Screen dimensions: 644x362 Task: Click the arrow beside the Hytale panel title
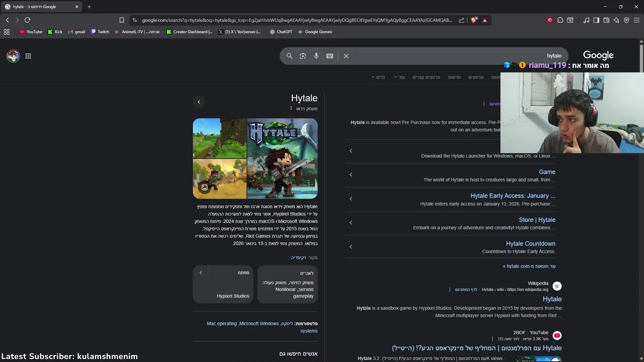[199, 102]
